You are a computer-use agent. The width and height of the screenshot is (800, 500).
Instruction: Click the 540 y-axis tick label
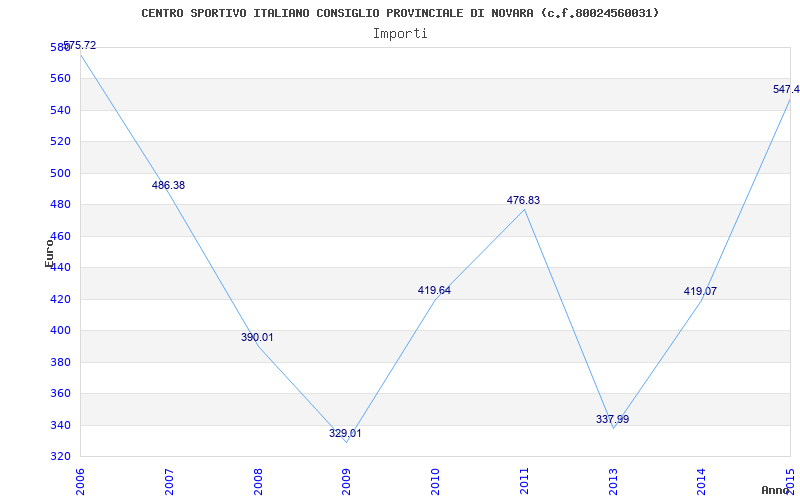[x=59, y=110]
